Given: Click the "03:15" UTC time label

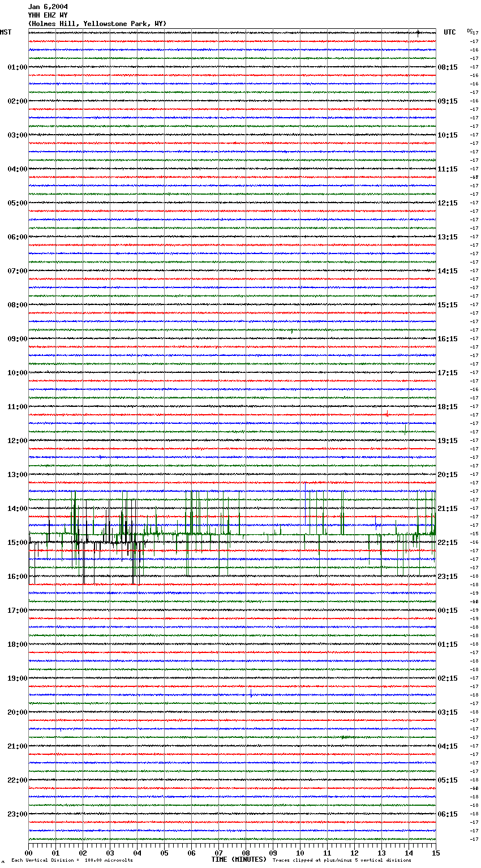Looking at the screenshot, I should tap(448, 712).
